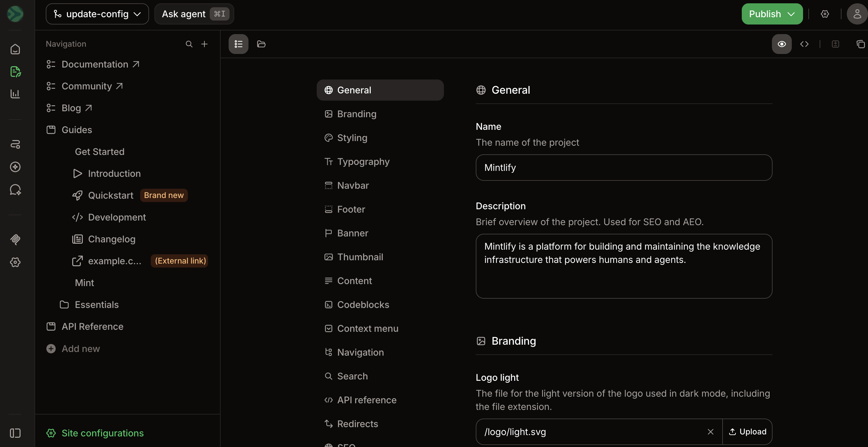
Task: Expand the Essentials folder
Action: pyautogui.click(x=89, y=305)
